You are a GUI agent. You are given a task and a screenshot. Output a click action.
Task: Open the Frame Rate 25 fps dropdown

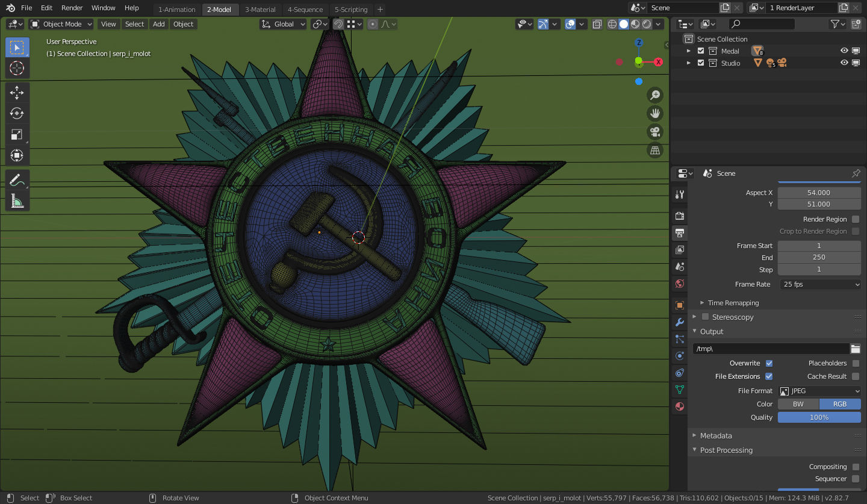click(x=819, y=284)
